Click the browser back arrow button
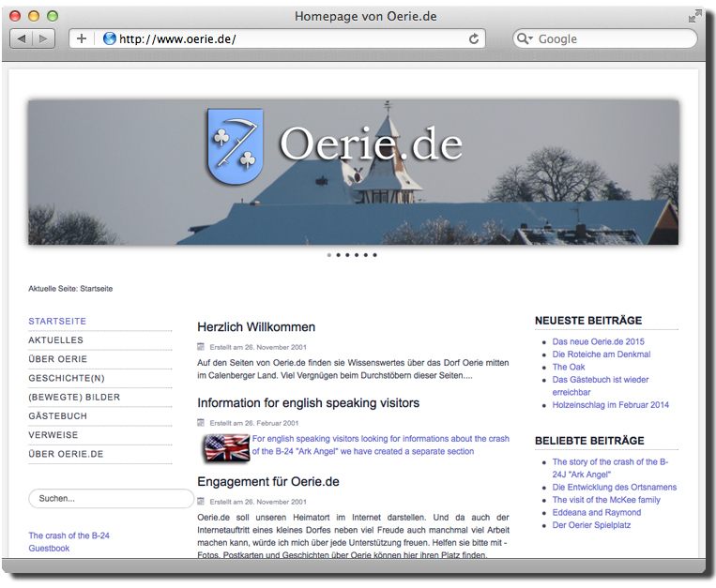 click(21, 38)
